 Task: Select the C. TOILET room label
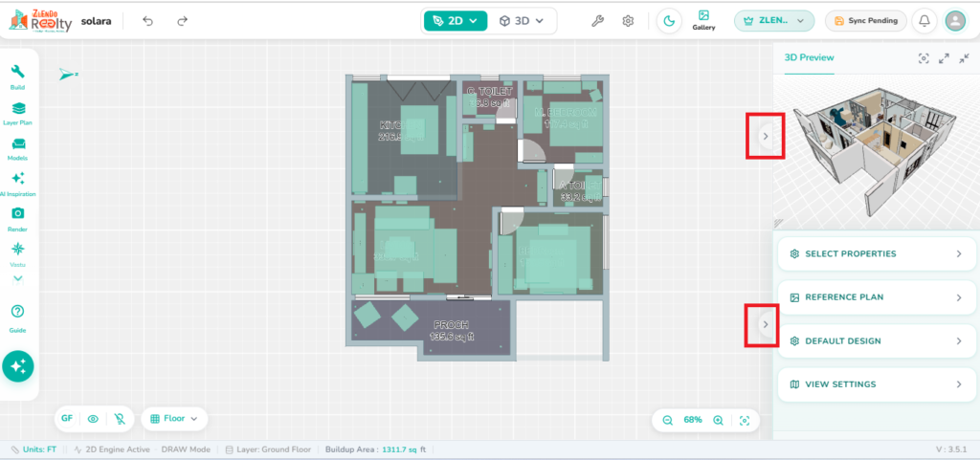tap(489, 93)
